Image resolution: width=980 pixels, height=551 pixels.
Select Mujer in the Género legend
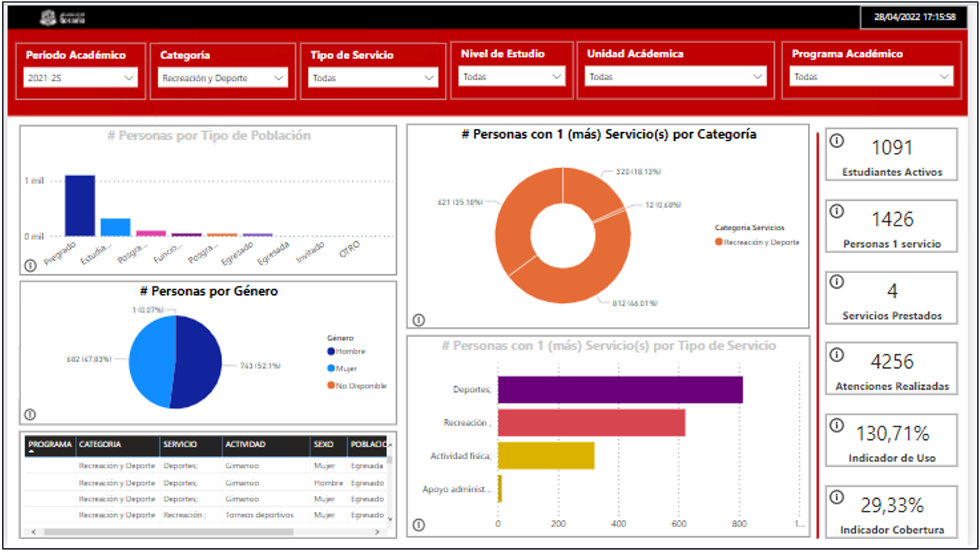346,369
